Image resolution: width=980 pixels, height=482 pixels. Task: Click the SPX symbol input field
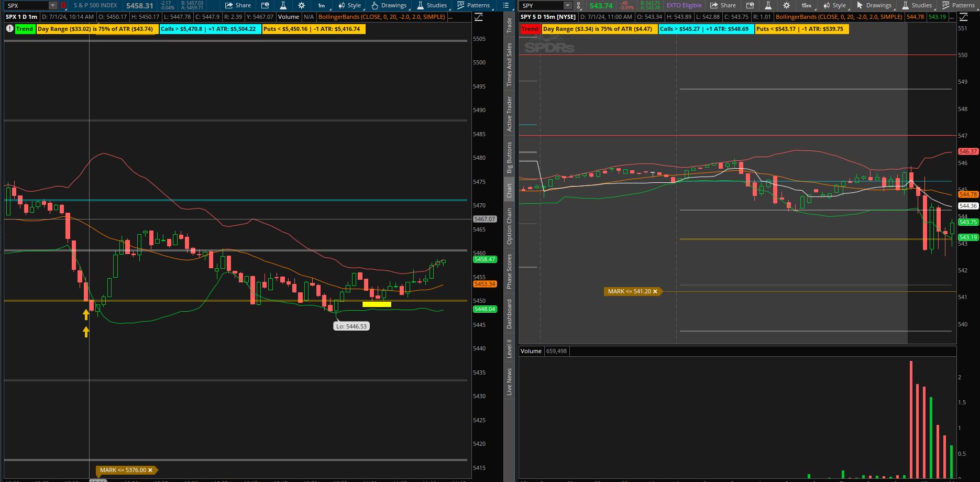coord(27,5)
